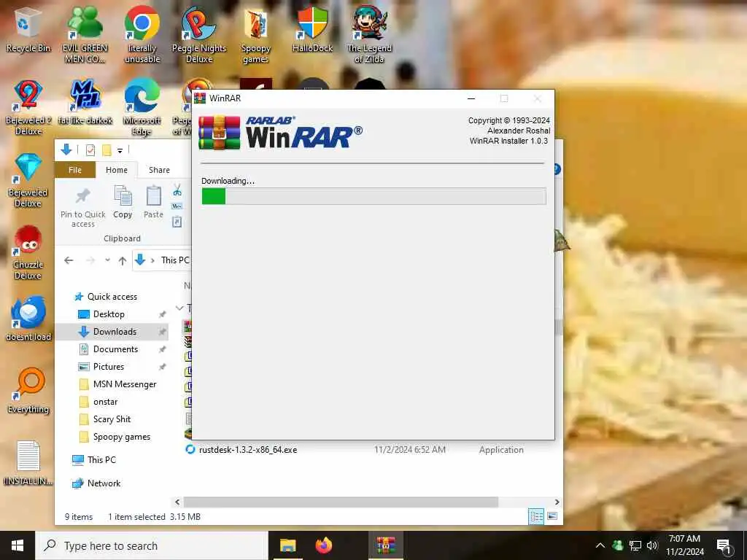Open the File tab in Explorer

click(x=75, y=170)
